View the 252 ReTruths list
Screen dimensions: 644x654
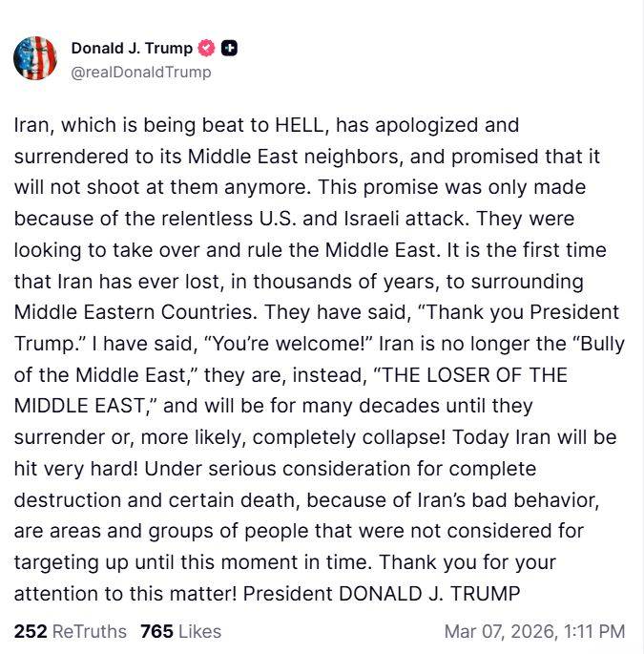tap(70, 631)
